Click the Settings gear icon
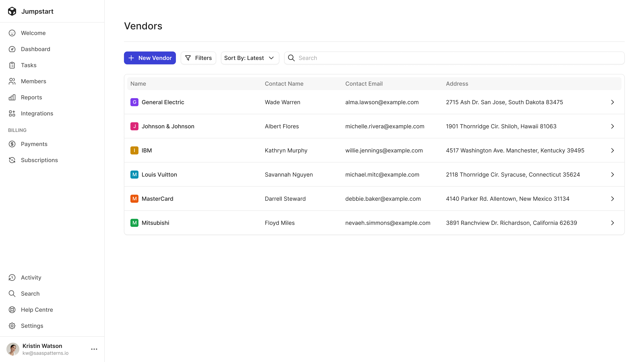 pos(12,326)
